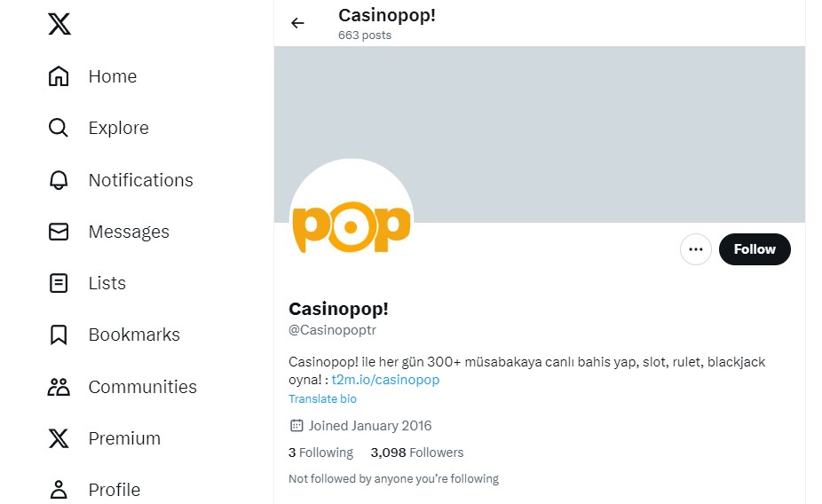Image resolution: width=822 pixels, height=504 pixels.
Task: Open the Notifications bell icon
Action: pyautogui.click(x=59, y=180)
